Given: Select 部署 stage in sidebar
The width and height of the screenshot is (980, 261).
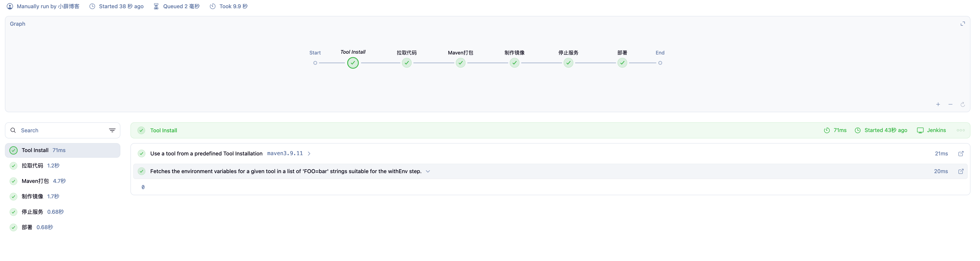Looking at the screenshot, I should click(x=62, y=227).
